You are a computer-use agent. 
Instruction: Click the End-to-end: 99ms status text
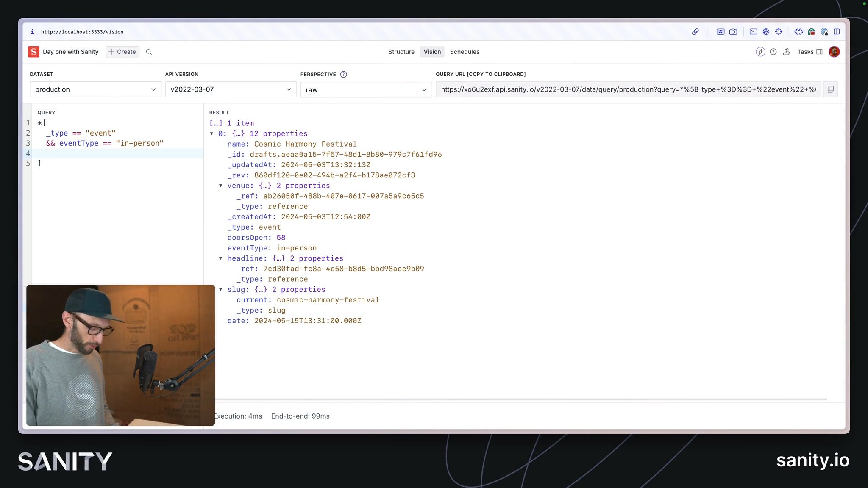click(x=300, y=416)
